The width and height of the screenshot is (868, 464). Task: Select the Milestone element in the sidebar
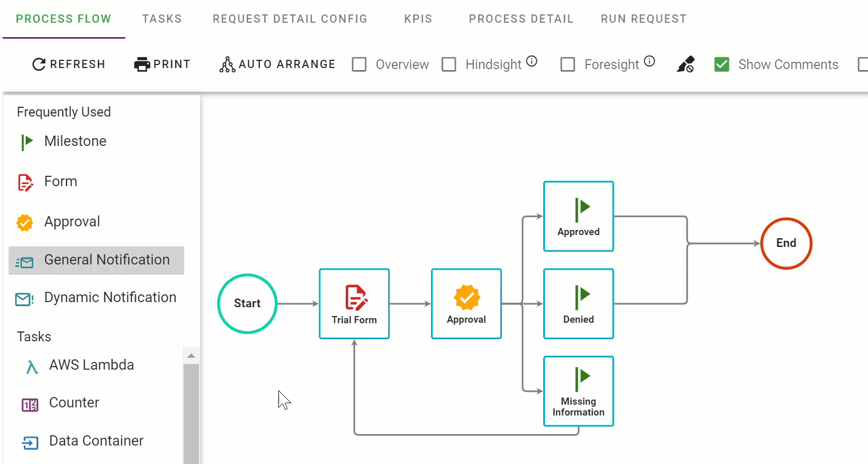pos(26,141)
